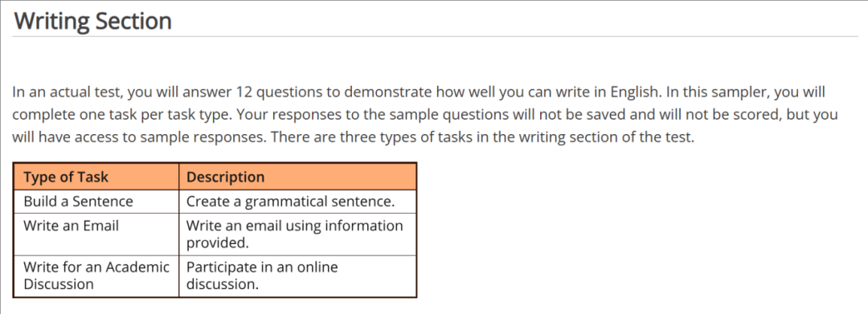Click the word 'sampler' in the paragraph

click(739, 92)
